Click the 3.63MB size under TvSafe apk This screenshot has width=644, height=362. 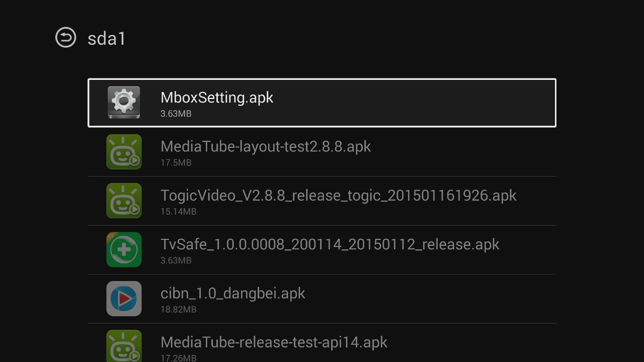pos(176,260)
